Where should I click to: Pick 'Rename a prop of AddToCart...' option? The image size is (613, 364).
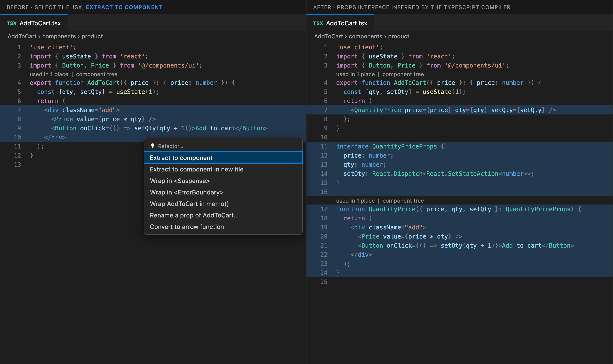pyautogui.click(x=223, y=215)
